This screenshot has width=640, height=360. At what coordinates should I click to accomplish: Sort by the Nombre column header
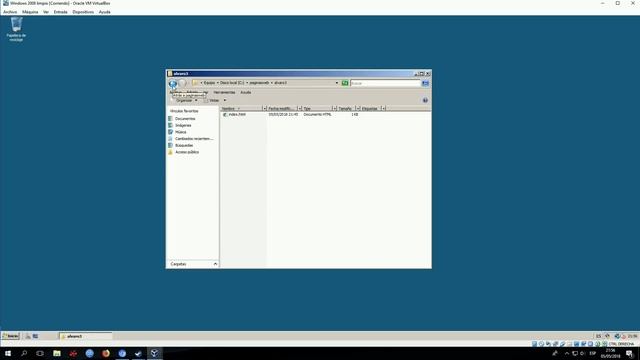(x=241, y=109)
